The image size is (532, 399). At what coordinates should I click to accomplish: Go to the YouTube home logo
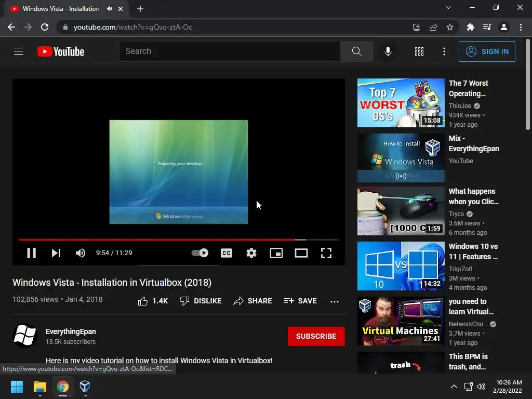(61, 51)
